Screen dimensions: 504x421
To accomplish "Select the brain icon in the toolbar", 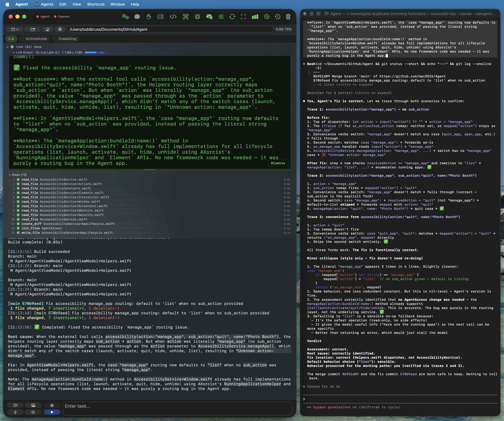I will click(209, 17).
